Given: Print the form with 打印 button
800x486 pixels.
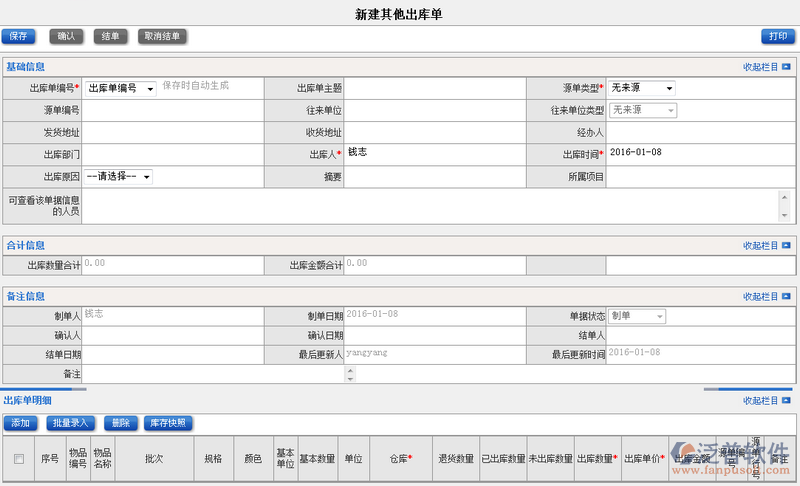Looking at the screenshot, I should [777, 37].
